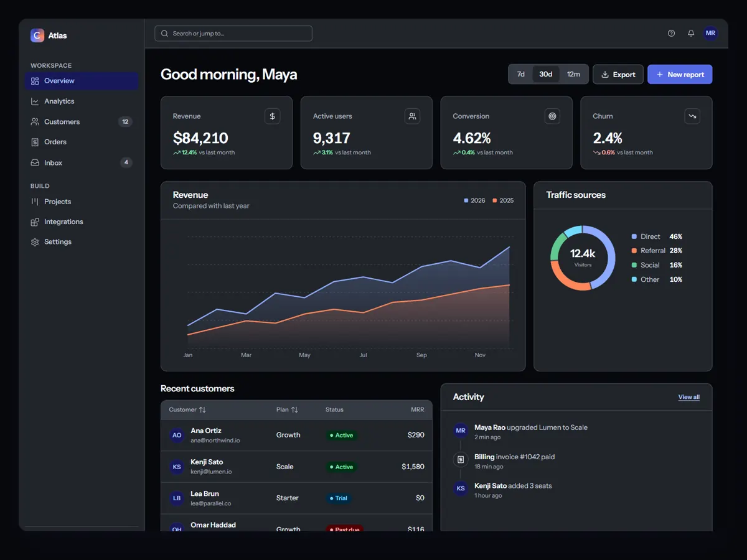Sort by the Customer column arrows

coord(202,409)
